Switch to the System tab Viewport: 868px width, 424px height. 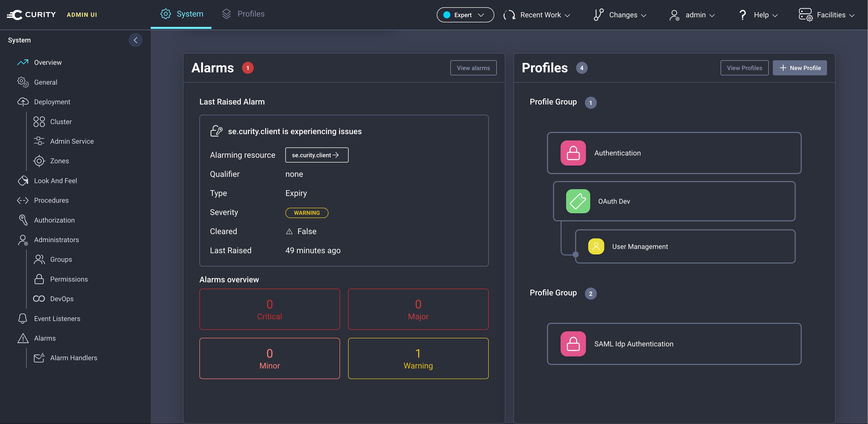click(x=181, y=14)
